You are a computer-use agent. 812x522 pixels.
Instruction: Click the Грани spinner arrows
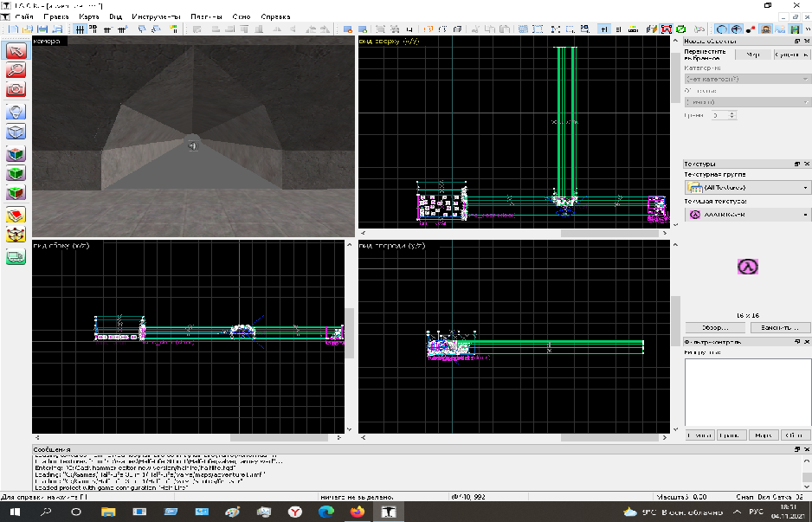tap(732, 115)
